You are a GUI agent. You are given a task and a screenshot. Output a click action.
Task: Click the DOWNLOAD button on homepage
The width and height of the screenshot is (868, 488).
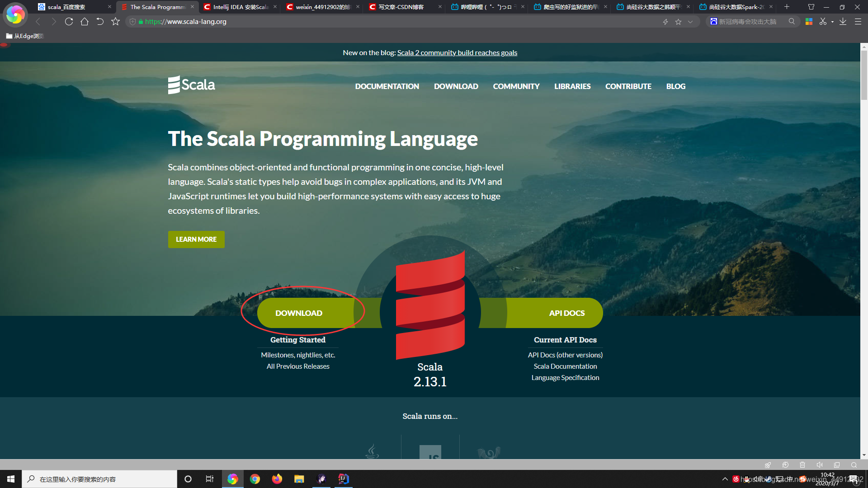pos(298,313)
